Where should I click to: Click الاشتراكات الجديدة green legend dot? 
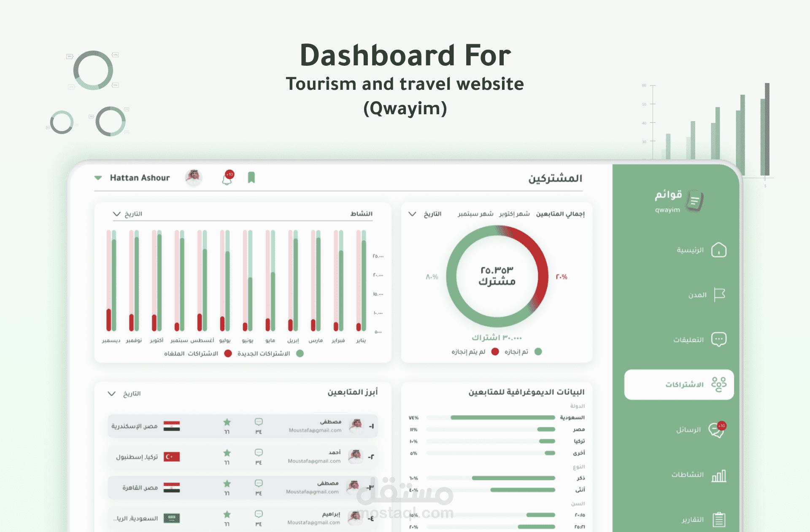tap(300, 353)
